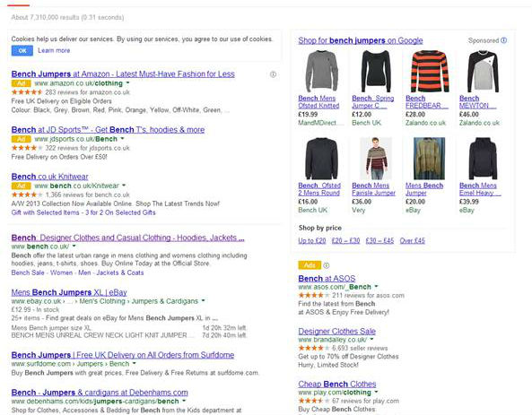The width and height of the screenshot is (532, 415).
Task: Open Cheap Bench Clothes ad
Action: click(x=337, y=385)
